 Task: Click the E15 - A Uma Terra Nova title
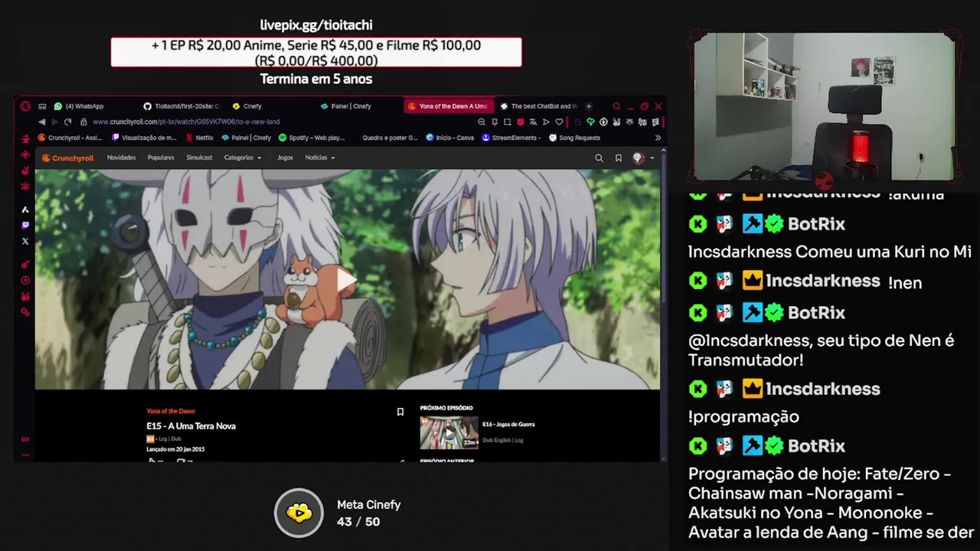[x=191, y=425]
